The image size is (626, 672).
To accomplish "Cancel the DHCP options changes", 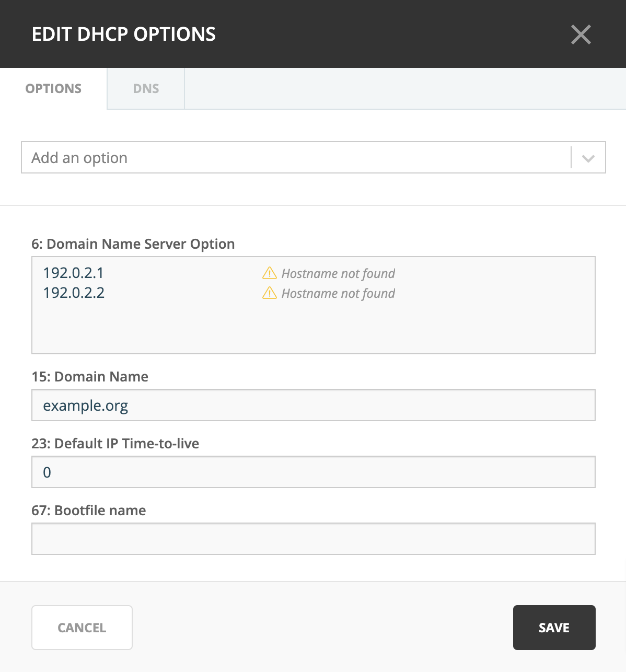I will click(x=82, y=628).
